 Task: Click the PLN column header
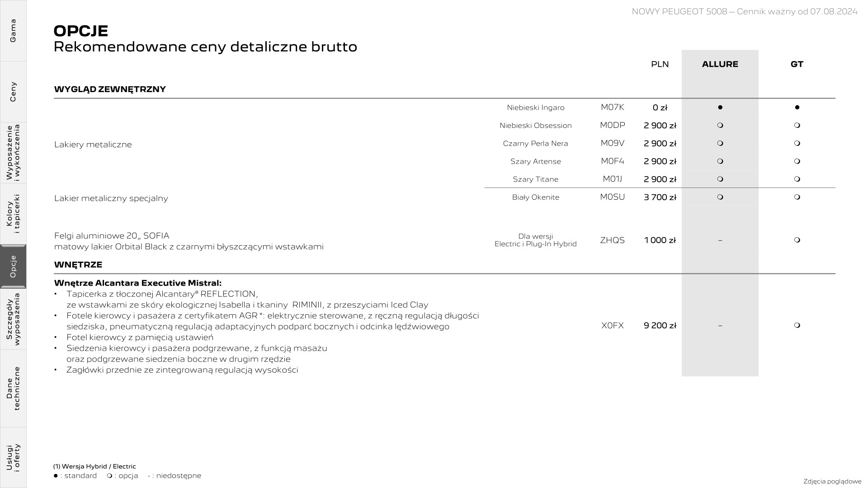(660, 64)
